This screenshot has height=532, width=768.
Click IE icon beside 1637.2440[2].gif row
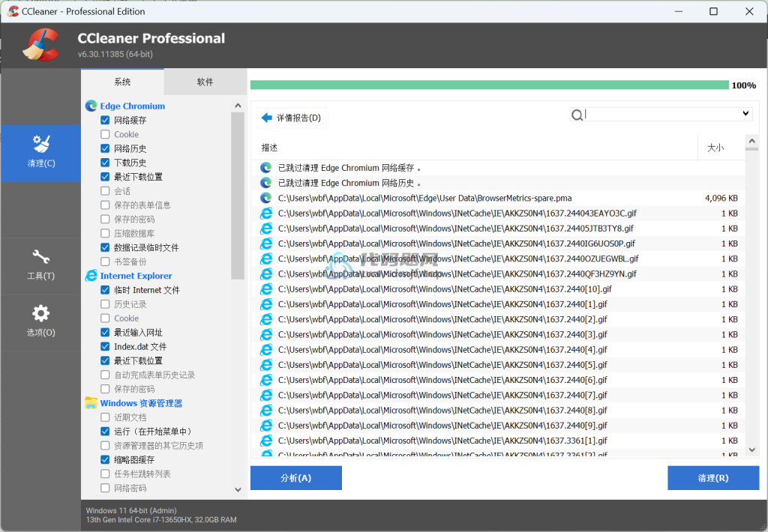click(x=266, y=320)
